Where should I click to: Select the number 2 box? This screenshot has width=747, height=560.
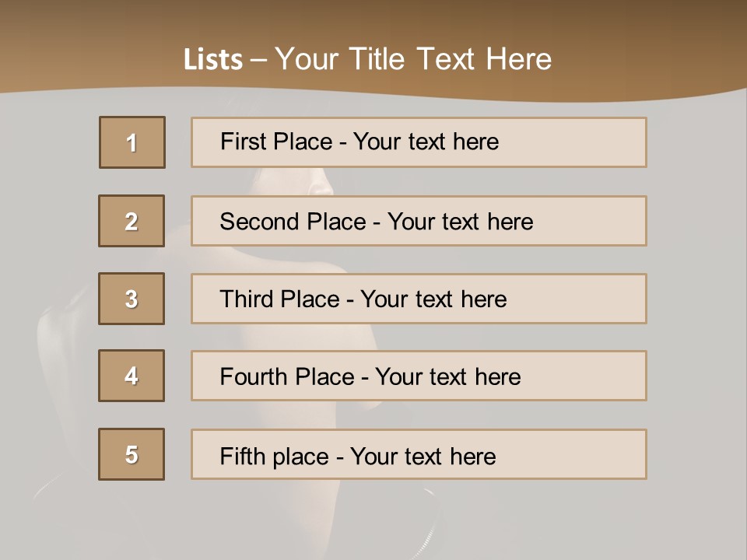[x=132, y=221]
